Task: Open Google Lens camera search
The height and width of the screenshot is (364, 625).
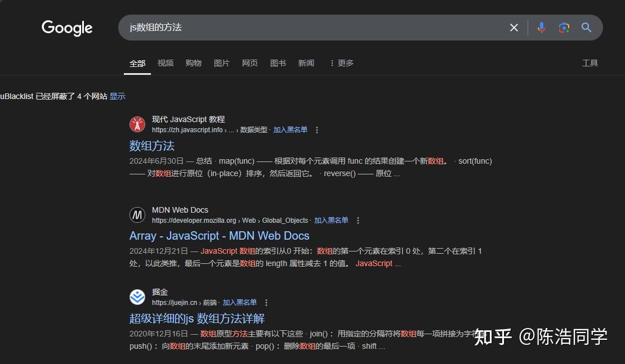Action: point(564,27)
